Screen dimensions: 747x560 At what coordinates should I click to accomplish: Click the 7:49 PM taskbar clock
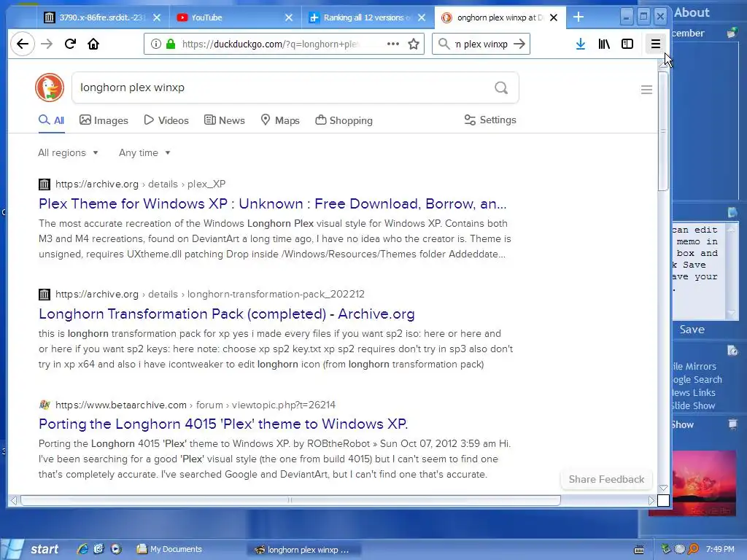[720, 549]
